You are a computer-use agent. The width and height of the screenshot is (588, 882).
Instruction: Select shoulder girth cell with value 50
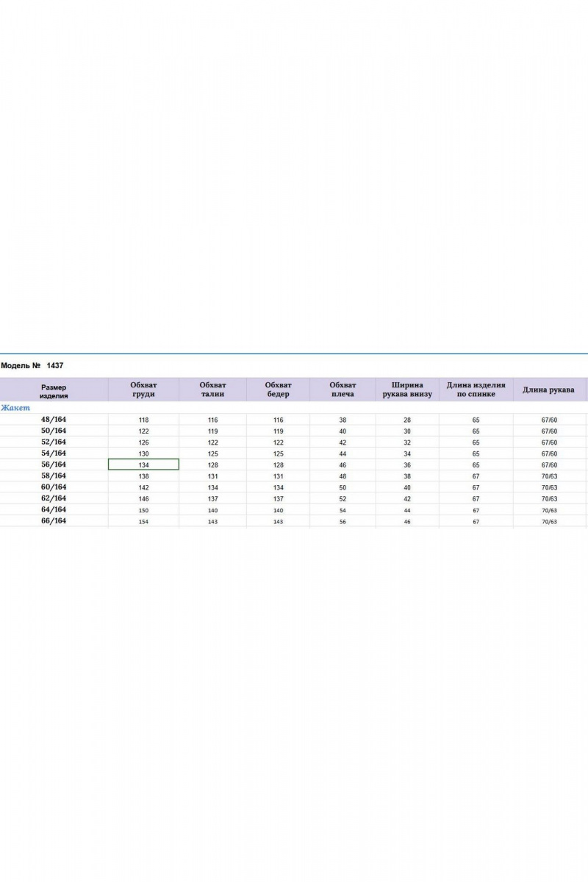click(343, 487)
